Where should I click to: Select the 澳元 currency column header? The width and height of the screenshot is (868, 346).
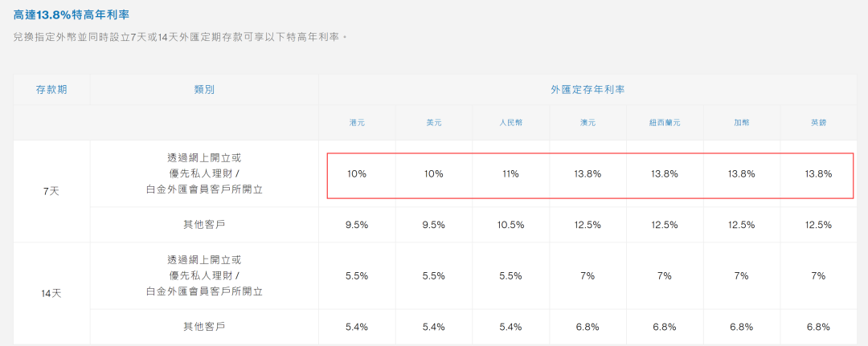point(588,123)
